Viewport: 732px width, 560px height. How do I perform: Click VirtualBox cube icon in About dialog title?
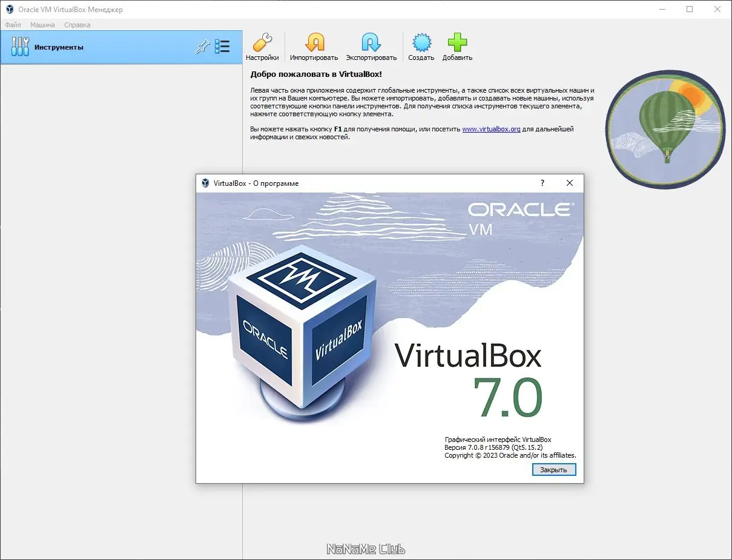[x=205, y=183]
